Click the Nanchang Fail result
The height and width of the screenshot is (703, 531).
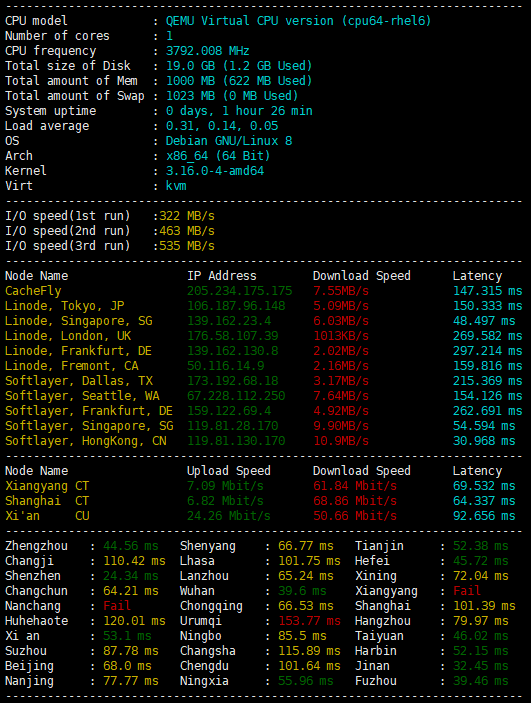(x=117, y=606)
